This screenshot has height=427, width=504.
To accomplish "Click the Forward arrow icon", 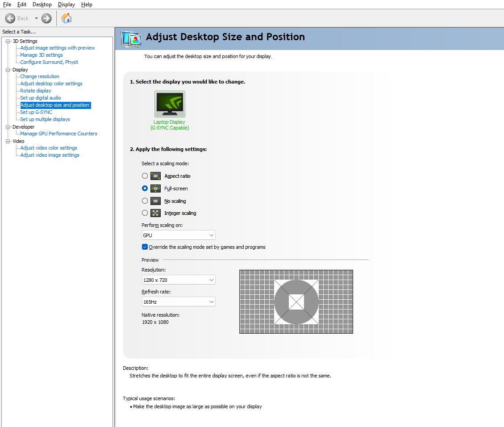I will pos(46,18).
